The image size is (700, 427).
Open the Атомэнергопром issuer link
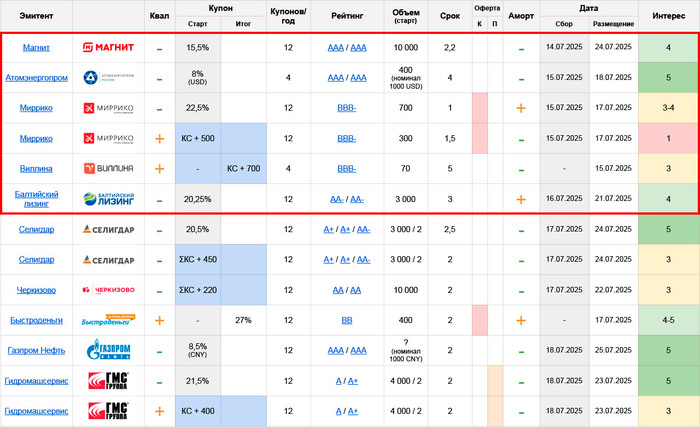[37, 78]
